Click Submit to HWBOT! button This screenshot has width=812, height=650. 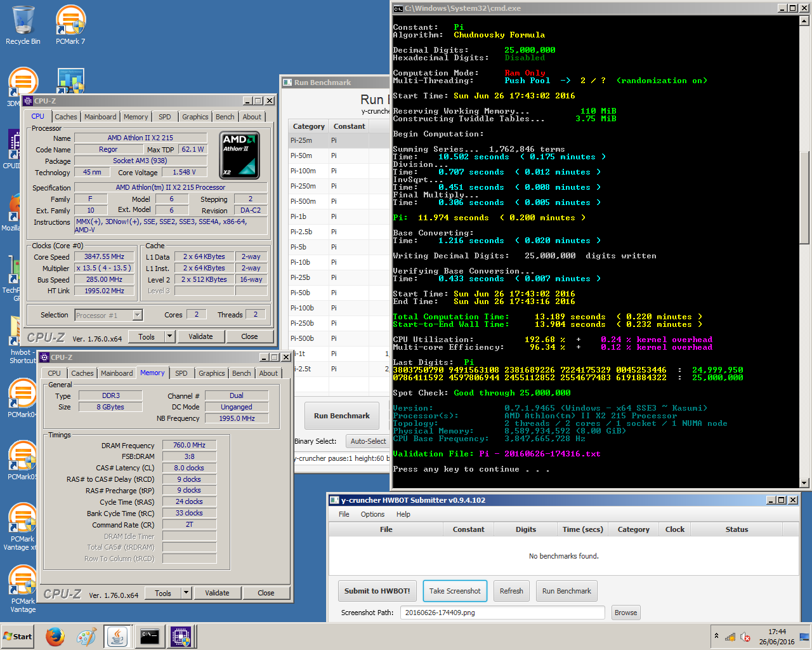[x=377, y=591]
